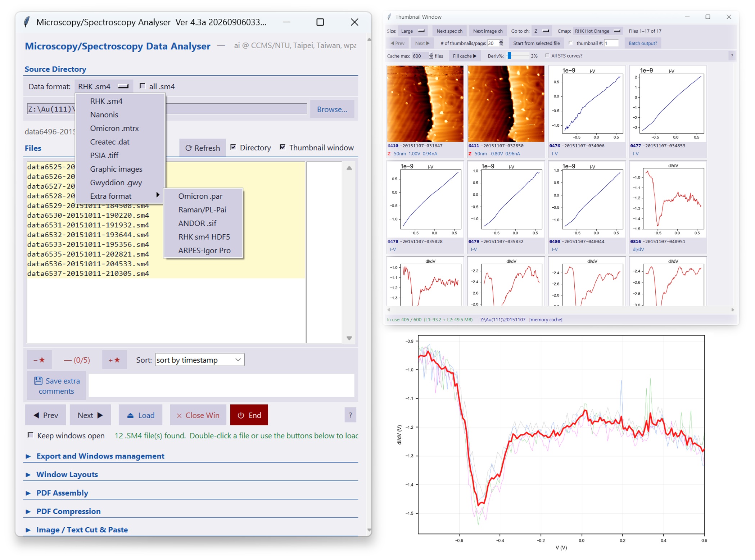Adjust the Deriv% slider handle
Screen dimensions: 755x560
click(509, 56)
